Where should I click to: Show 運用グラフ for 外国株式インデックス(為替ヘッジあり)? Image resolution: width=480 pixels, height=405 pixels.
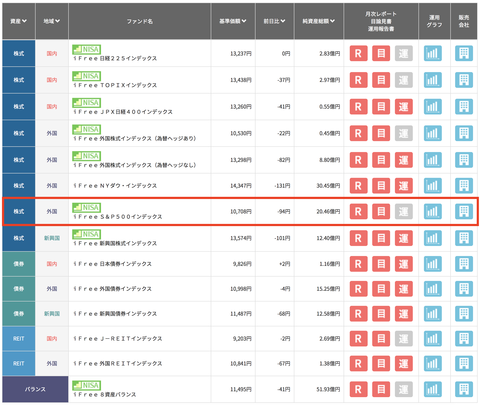433,133
